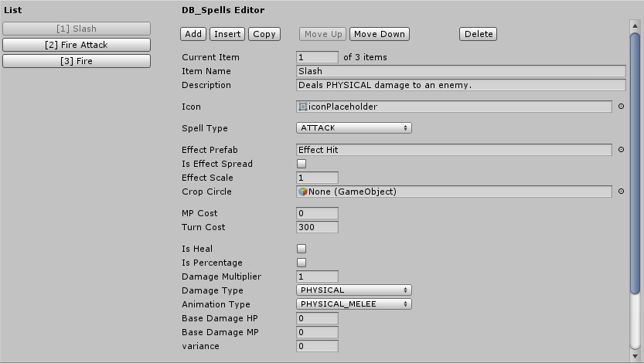Open object picker for the Effect Prefab field

[x=621, y=150]
